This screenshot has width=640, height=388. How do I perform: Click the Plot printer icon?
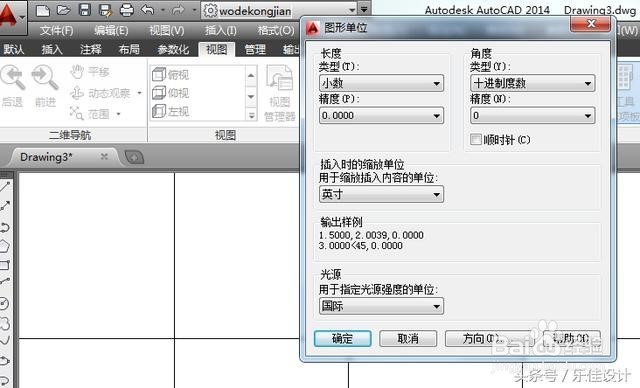coord(127,10)
